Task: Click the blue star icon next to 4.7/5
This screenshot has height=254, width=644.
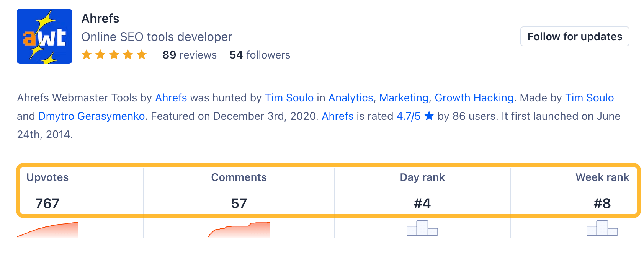Action: tap(429, 116)
